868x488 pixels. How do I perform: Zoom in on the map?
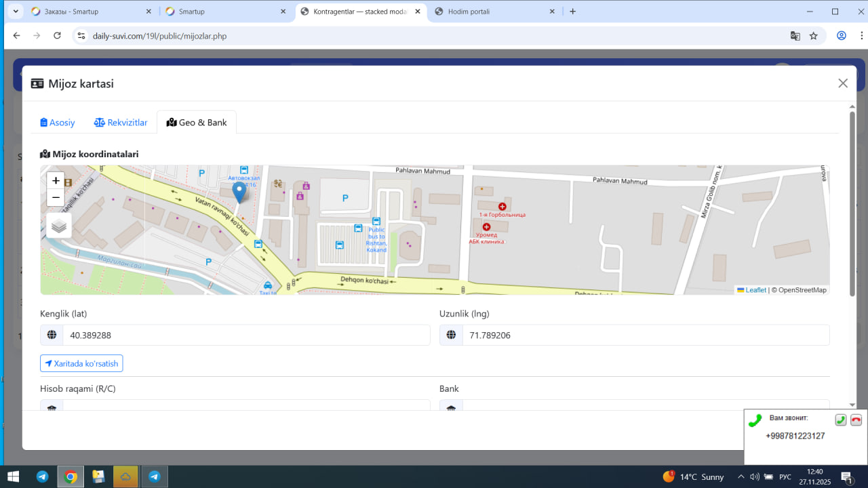[x=56, y=181]
